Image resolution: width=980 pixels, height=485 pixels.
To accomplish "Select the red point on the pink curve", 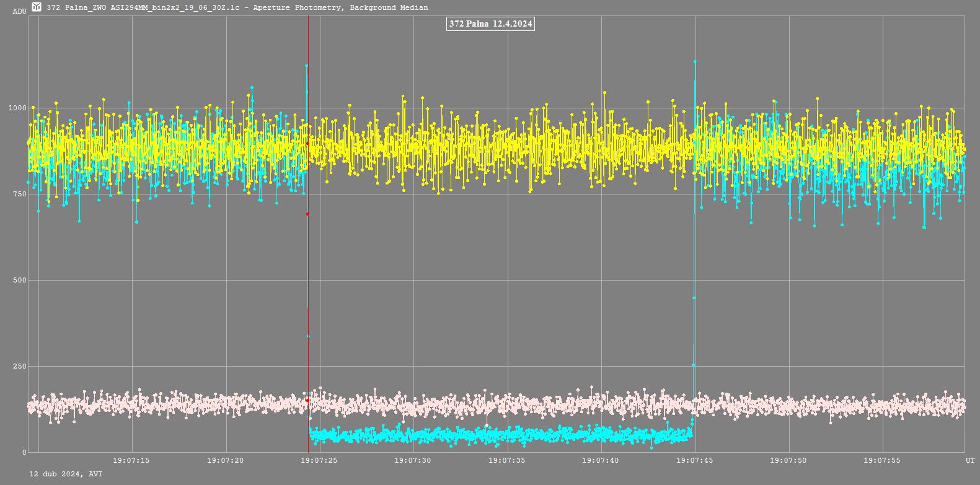I will tap(307, 400).
